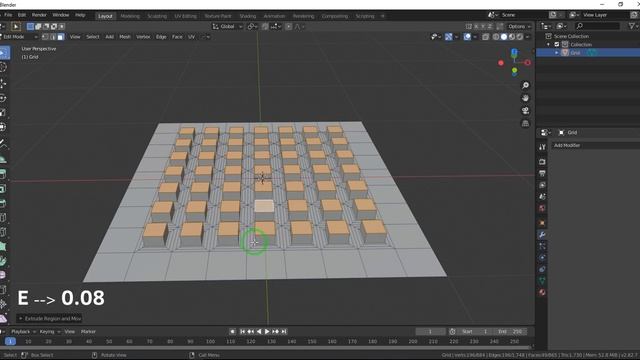Toggle snapping magnet button
This screenshot has width=640, height=360.
265,27
